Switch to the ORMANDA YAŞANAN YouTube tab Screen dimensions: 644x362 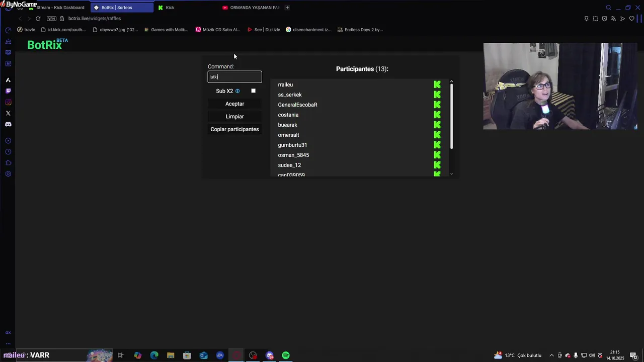tap(251, 8)
